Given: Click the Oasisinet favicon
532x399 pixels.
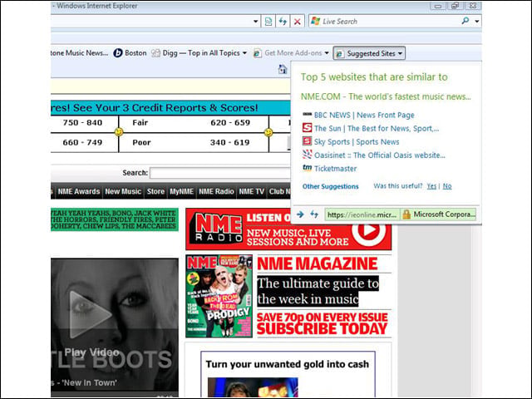Looking at the screenshot, I should pos(307,155).
